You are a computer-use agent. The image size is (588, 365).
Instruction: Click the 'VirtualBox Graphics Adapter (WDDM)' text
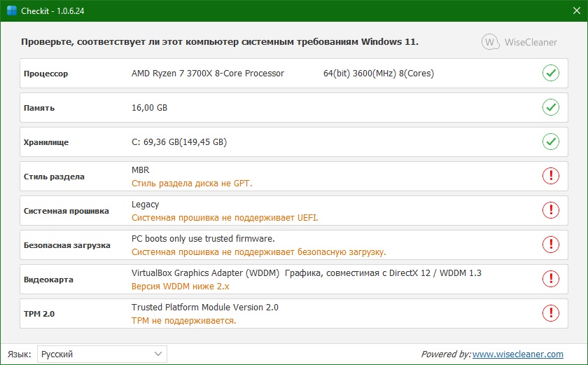(205, 273)
